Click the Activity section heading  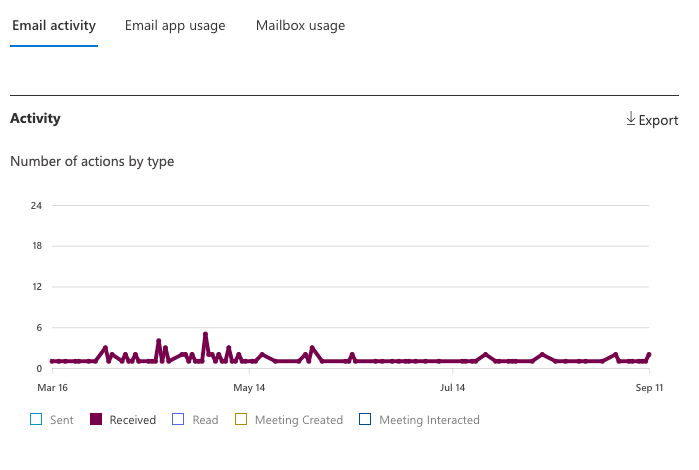35,119
